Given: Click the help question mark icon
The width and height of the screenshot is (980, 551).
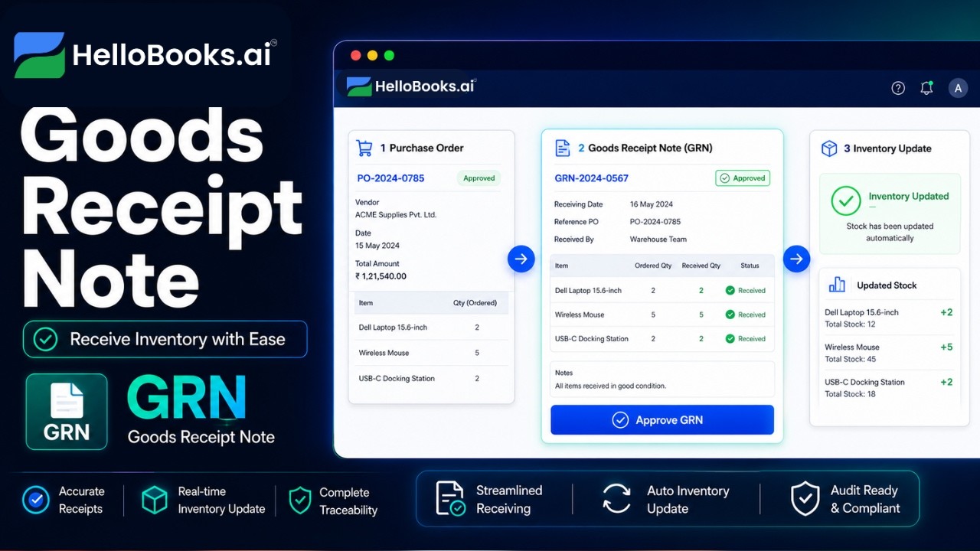Looking at the screenshot, I should coord(898,88).
